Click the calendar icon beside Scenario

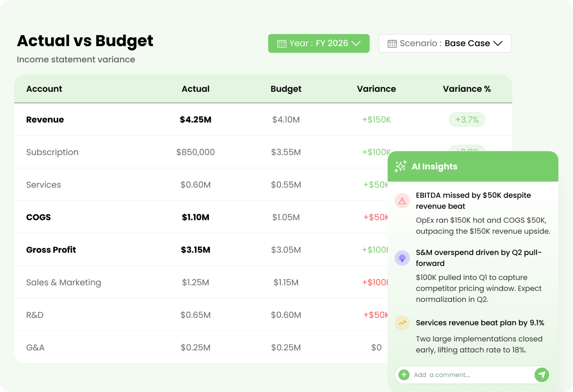(x=392, y=43)
